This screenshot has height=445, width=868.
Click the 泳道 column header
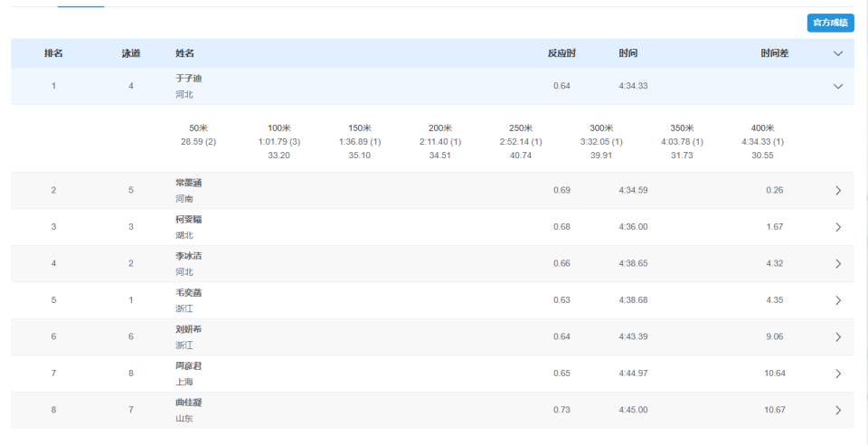131,53
